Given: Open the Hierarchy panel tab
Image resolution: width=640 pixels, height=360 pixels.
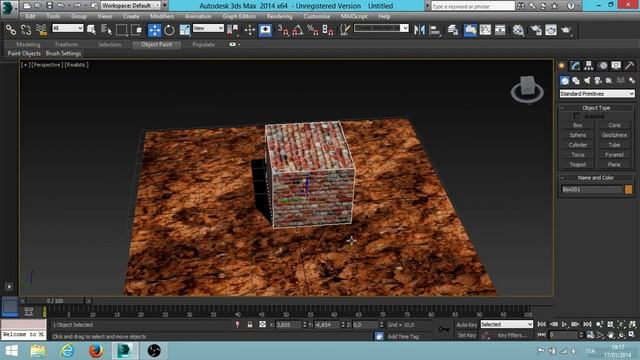Looking at the screenshot, I should pos(589,66).
